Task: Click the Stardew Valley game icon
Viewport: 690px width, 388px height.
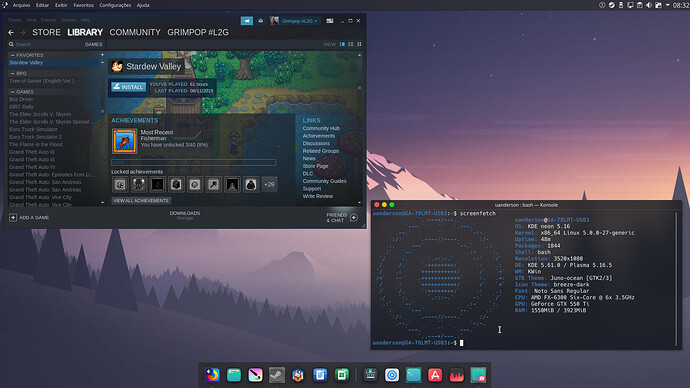Action: coord(117,66)
